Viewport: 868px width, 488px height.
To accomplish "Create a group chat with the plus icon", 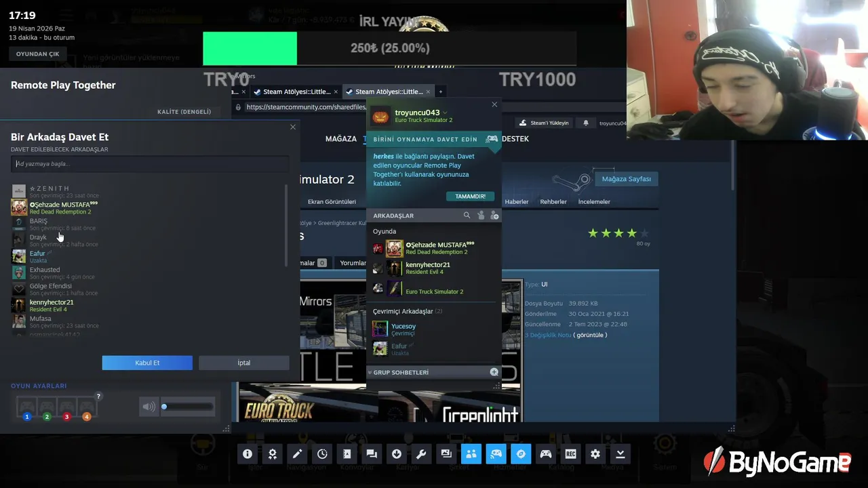I will click(494, 372).
